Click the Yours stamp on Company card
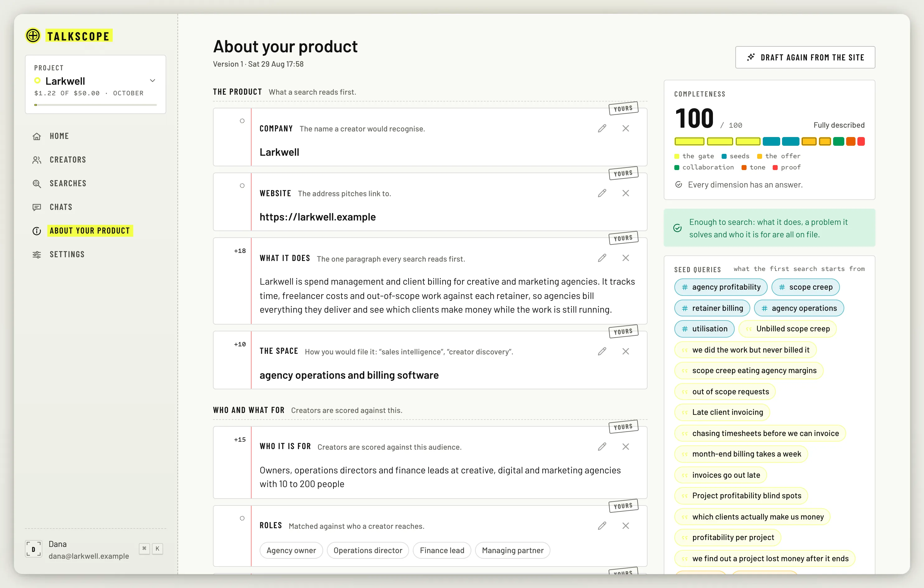The image size is (924, 588). coord(623,109)
